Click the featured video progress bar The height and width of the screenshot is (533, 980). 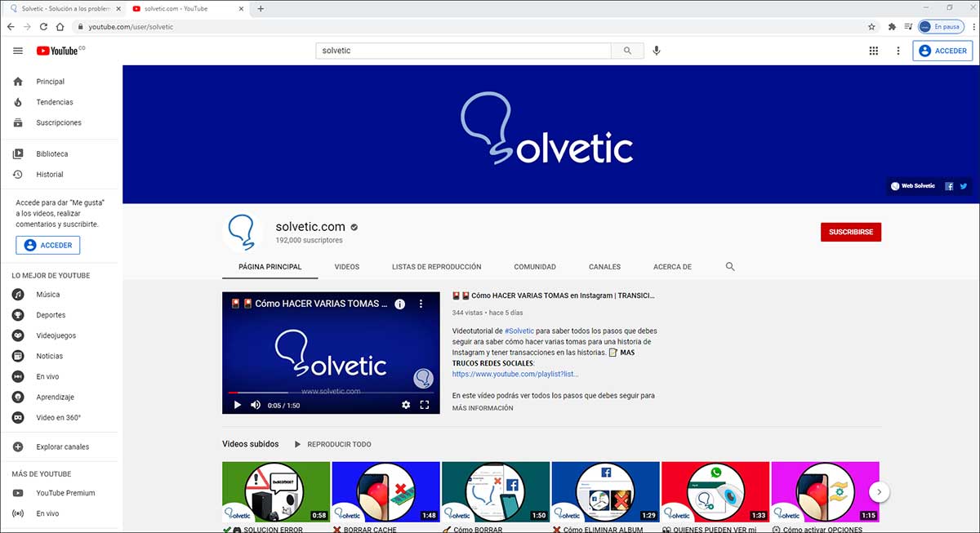click(331, 393)
